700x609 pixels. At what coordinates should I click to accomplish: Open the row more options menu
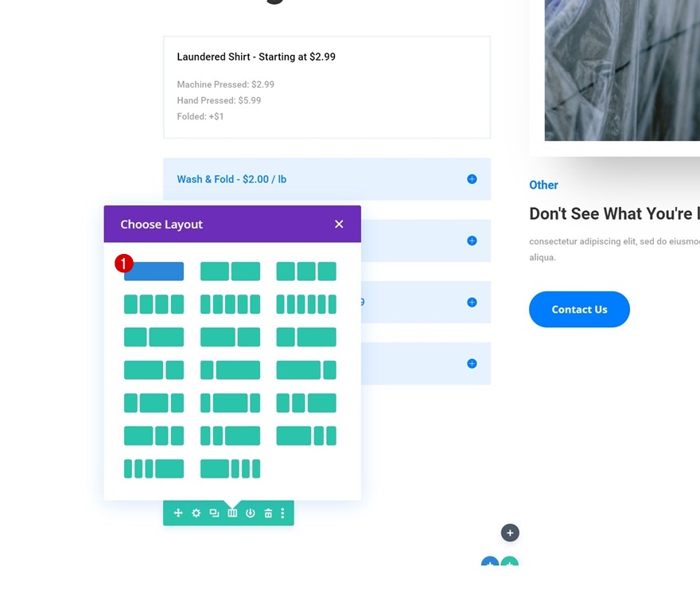pyautogui.click(x=283, y=513)
